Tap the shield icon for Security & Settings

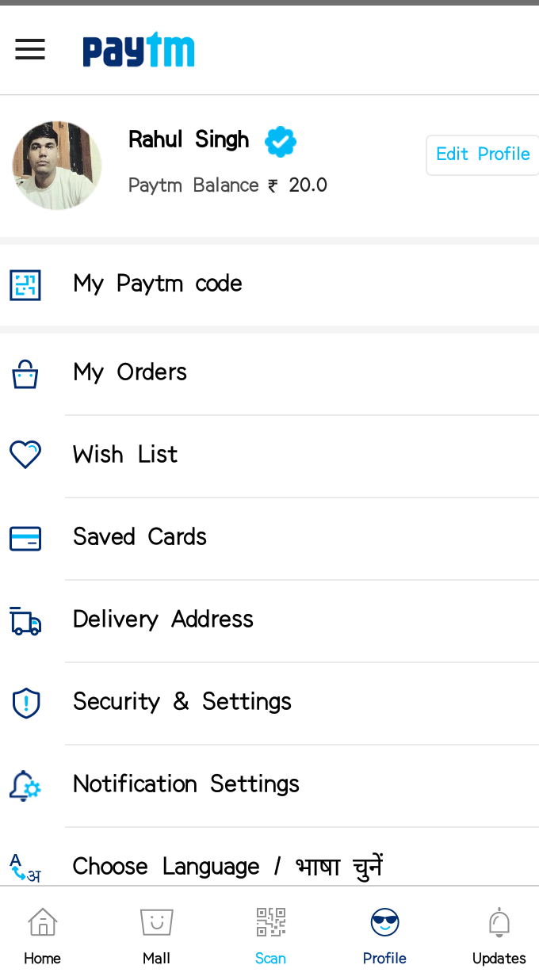26,703
